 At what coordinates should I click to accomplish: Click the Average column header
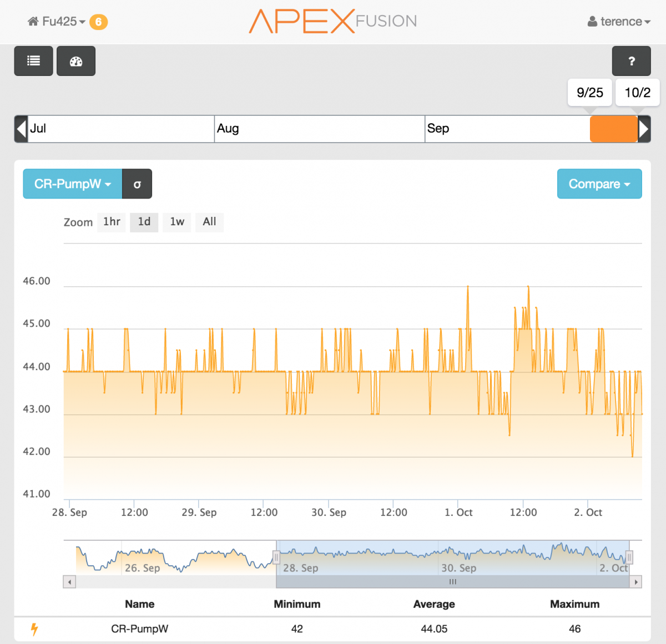tap(434, 604)
